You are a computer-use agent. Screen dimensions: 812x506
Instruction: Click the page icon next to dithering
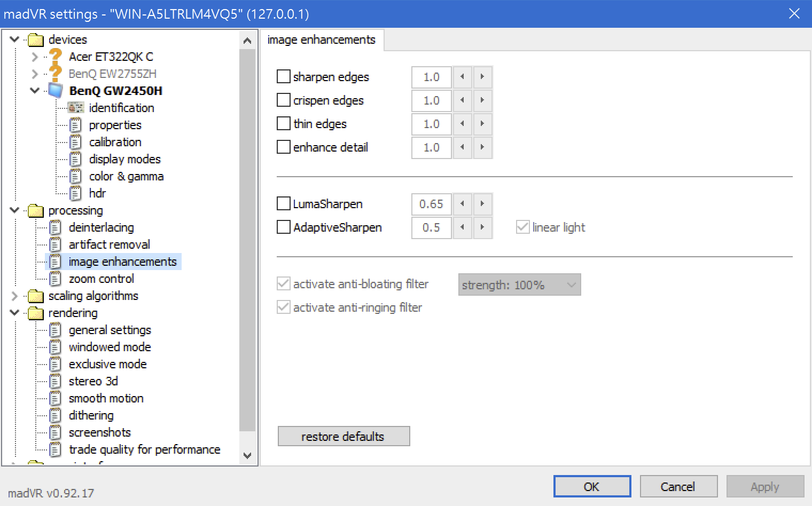(x=56, y=415)
